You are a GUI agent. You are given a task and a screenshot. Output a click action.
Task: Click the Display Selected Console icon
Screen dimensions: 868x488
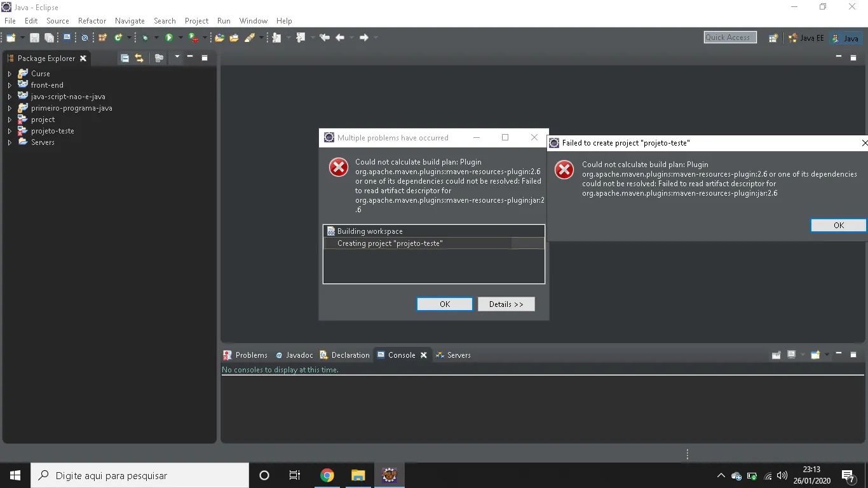click(792, 355)
